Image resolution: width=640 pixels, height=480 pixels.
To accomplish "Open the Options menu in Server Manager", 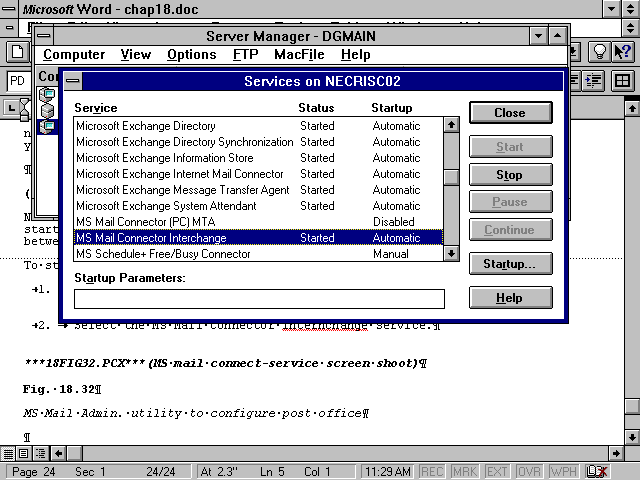I will 191,55.
